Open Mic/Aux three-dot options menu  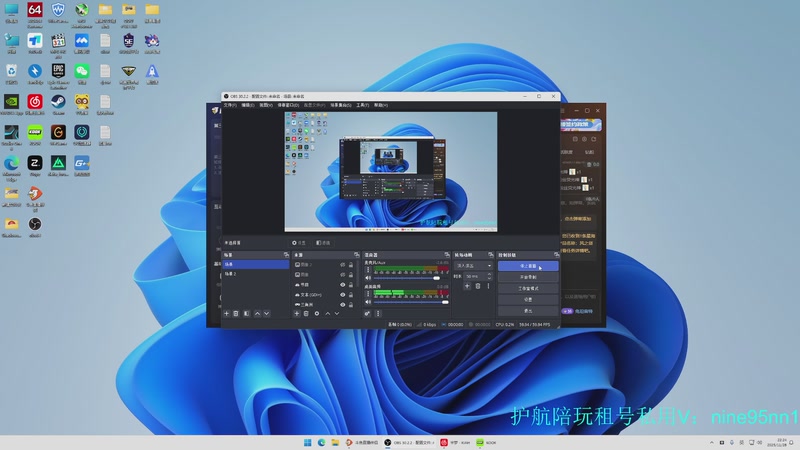pos(368,270)
